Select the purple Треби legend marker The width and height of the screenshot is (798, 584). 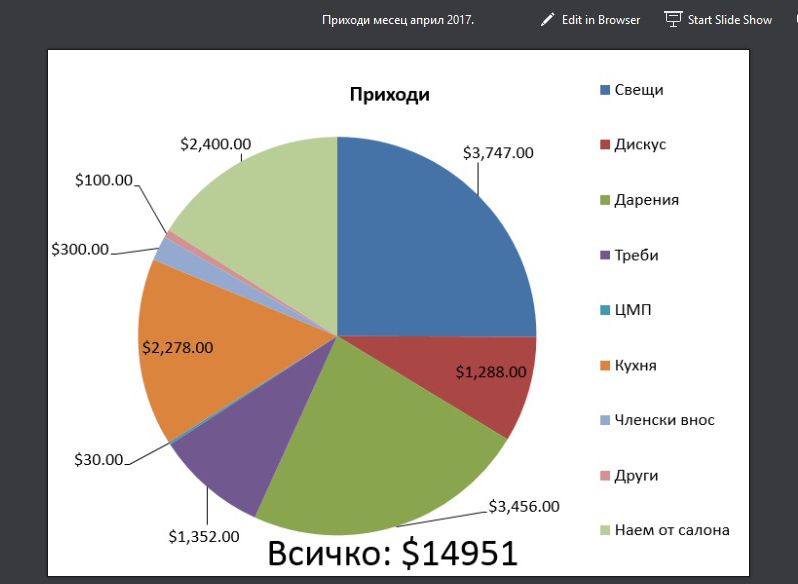point(604,255)
